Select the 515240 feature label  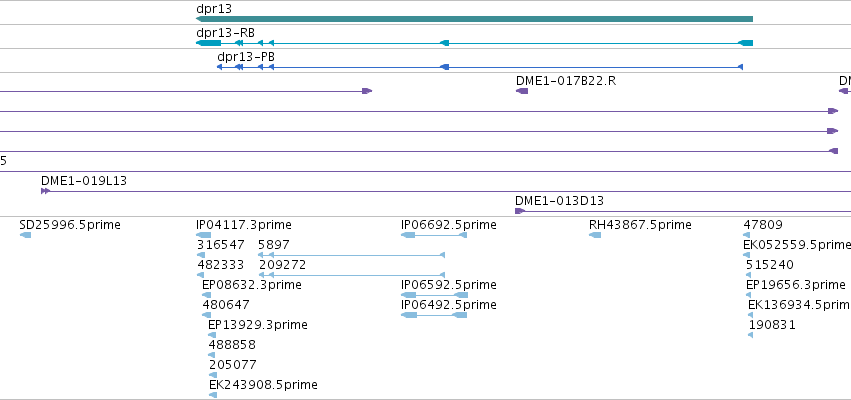pos(770,265)
